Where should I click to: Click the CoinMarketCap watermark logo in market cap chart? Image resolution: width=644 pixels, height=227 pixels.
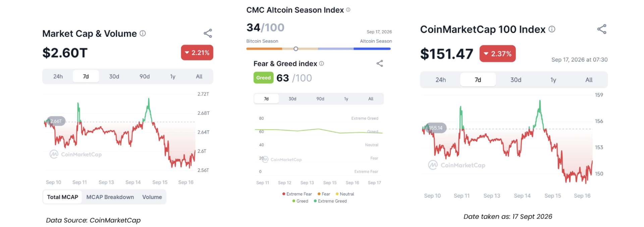(76, 154)
